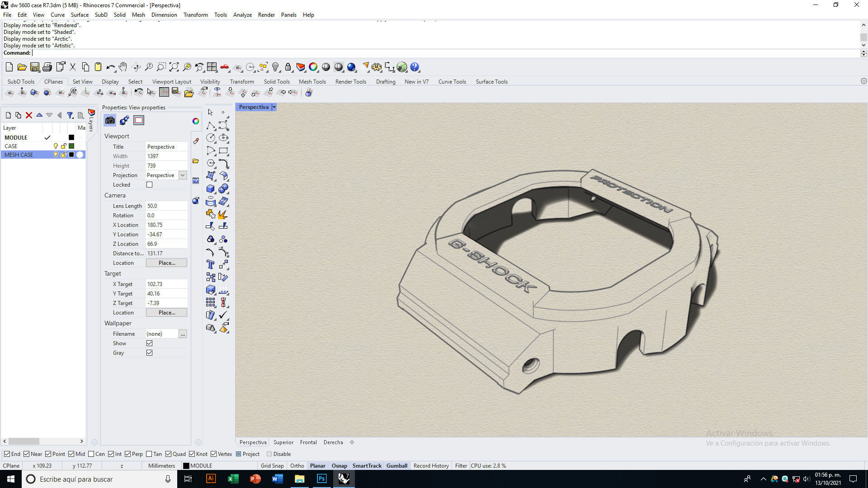Click the Undo arrow icon
The width and height of the screenshot is (868, 488).
click(x=110, y=67)
